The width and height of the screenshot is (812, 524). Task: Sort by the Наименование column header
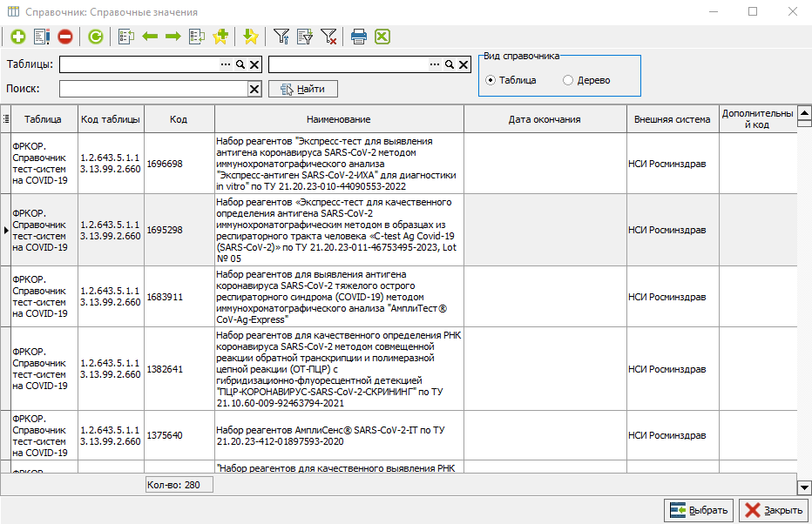(338, 119)
